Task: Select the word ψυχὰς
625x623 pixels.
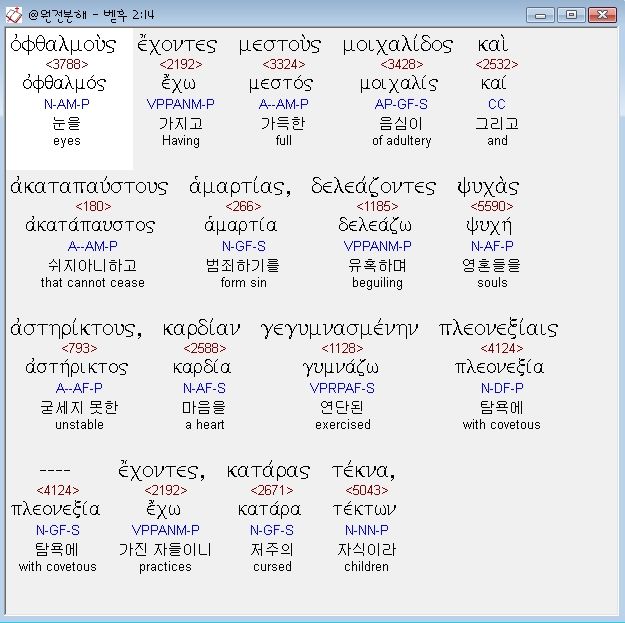Action: (488, 187)
